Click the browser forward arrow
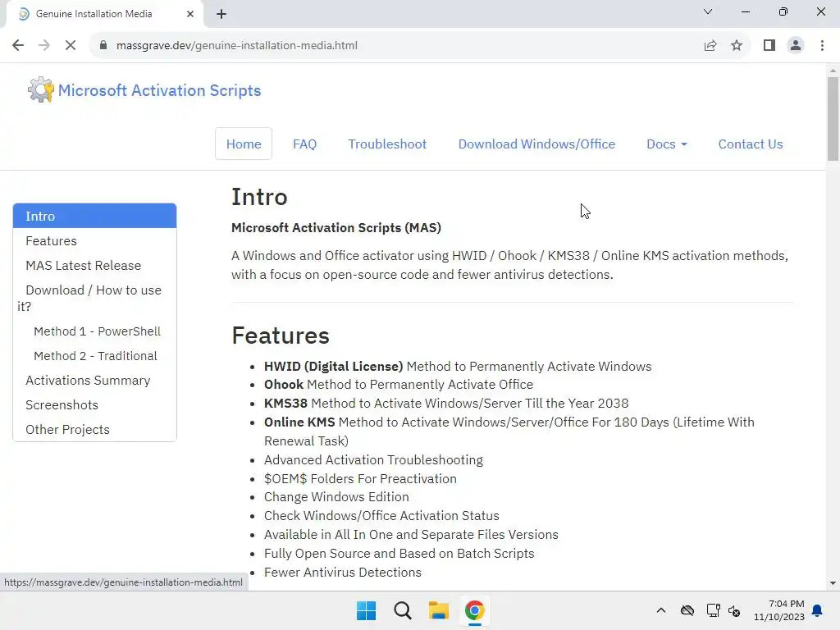This screenshot has width=840, height=630. click(x=44, y=46)
